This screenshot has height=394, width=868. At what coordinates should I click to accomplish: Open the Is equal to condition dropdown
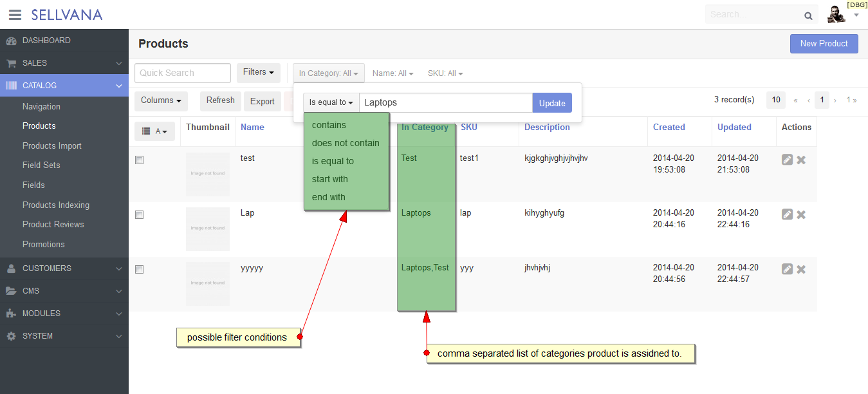pos(331,103)
